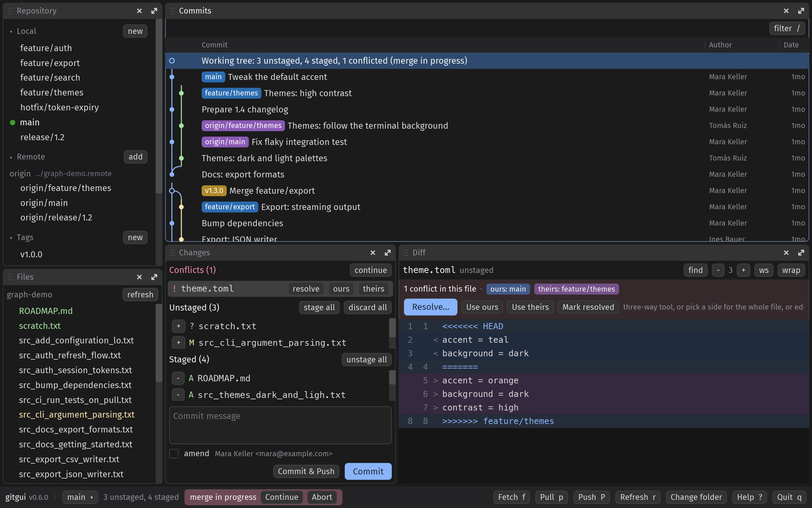Grab the Changes panel drag handle

[x=173, y=253]
